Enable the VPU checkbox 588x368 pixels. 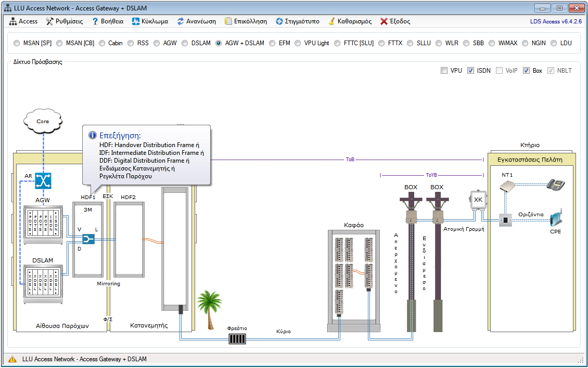click(444, 71)
